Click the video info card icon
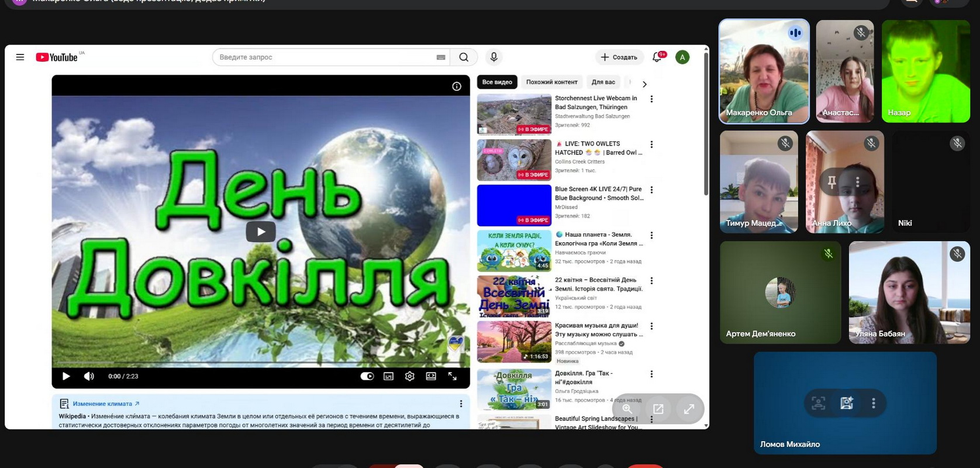The height and width of the screenshot is (468, 980). pos(457,87)
